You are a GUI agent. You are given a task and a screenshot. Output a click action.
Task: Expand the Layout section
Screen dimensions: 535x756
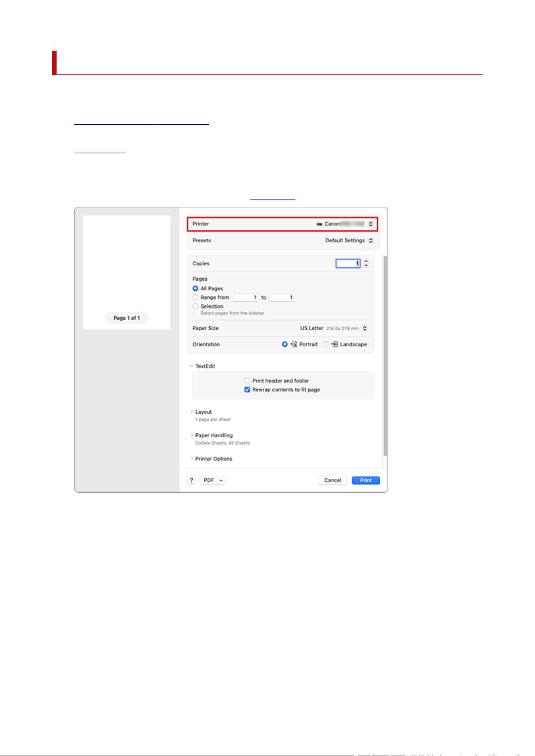pyautogui.click(x=192, y=412)
